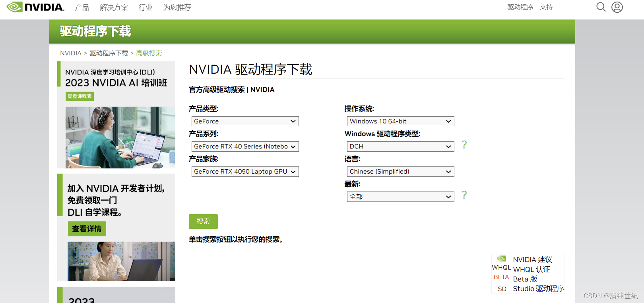Expand the 产品系列 RTX 40 Series dropdown

tap(245, 147)
